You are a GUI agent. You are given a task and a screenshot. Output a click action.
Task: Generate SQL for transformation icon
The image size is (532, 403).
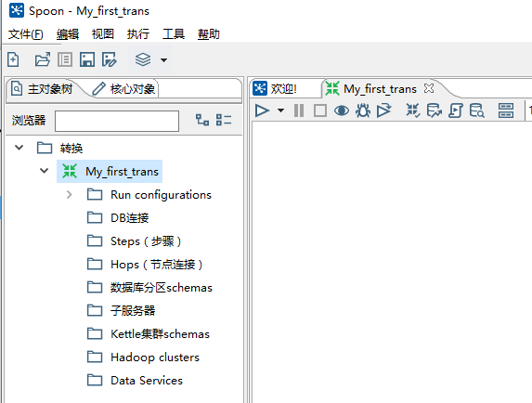(455, 110)
